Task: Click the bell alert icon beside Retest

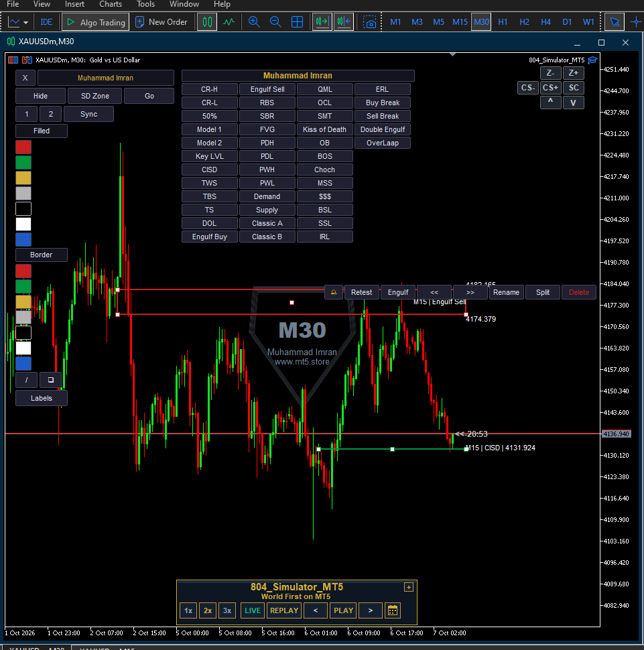Action: [x=334, y=292]
